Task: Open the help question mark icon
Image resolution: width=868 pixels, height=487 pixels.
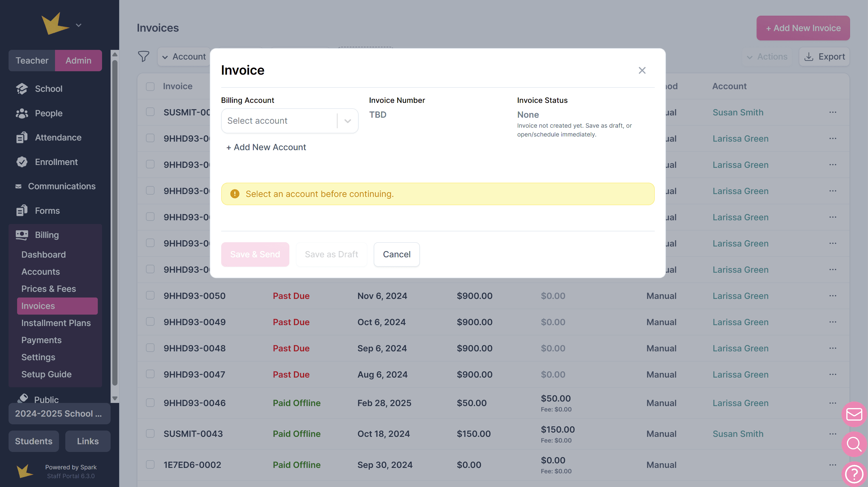Action: (x=854, y=474)
